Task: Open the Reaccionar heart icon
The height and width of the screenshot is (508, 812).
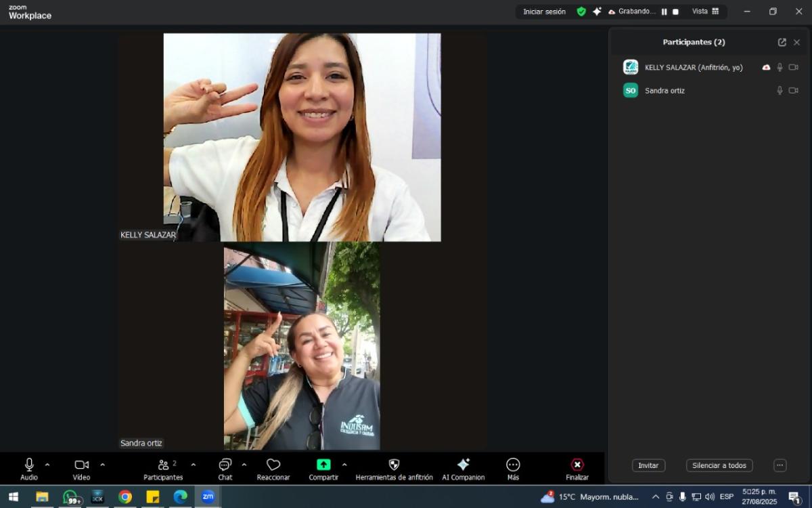Action: click(273, 465)
